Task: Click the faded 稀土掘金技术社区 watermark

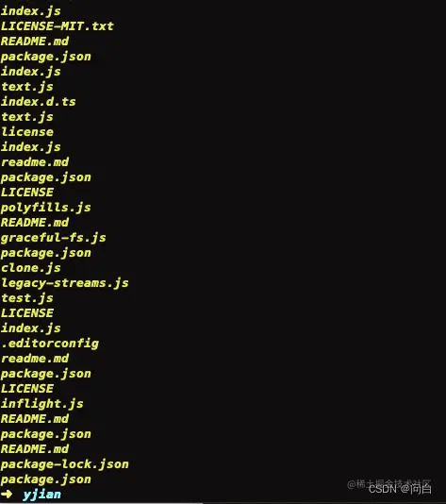Action: click(x=388, y=483)
